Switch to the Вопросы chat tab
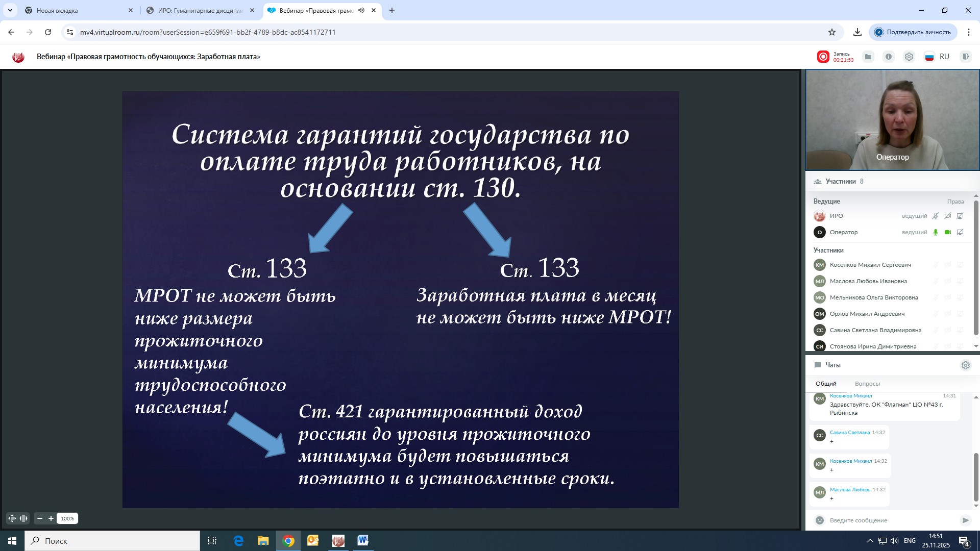 (x=867, y=384)
